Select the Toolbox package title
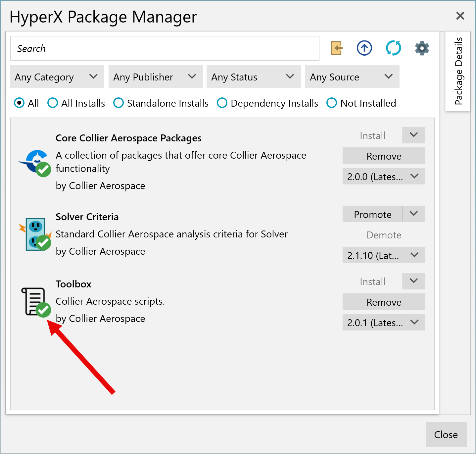This screenshot has width=476, height=454. pos(73,284)
